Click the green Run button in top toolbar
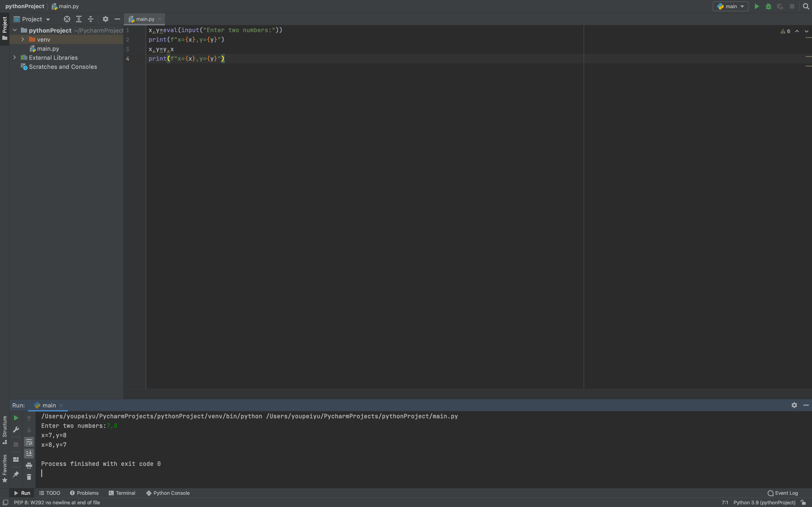Screen dimensions: 812x507 tap(757, 6)
